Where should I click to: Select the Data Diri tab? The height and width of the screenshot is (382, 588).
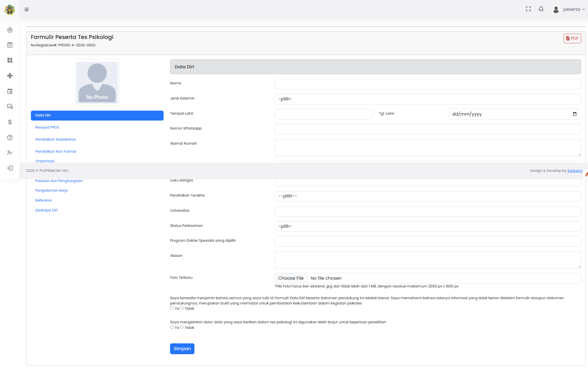click(97, 115)
